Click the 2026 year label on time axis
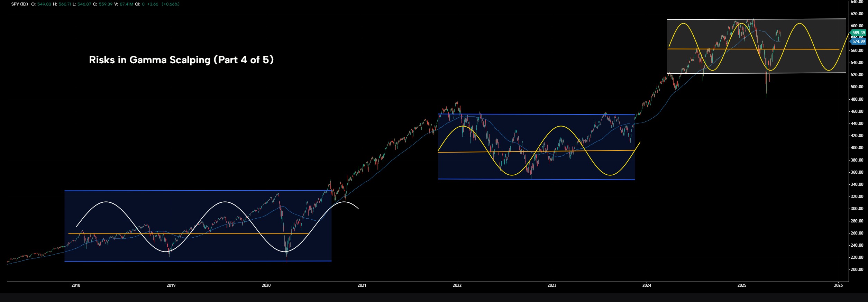The image size is (868, 302). coord(838,285)
